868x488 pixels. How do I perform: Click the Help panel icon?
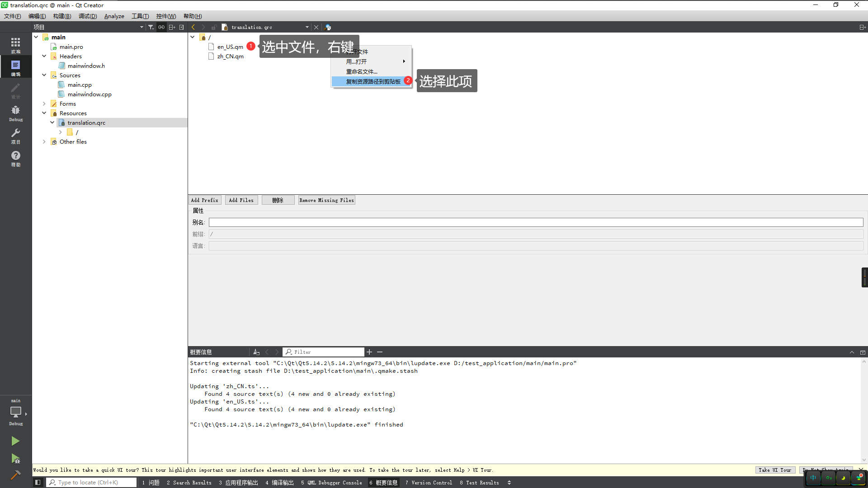click(15, 155)
